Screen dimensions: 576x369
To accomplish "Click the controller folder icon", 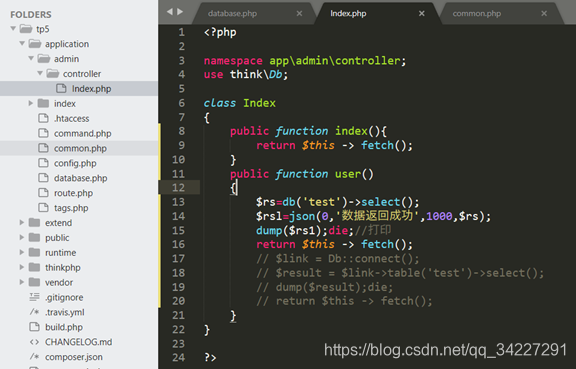I will (53, 73).
